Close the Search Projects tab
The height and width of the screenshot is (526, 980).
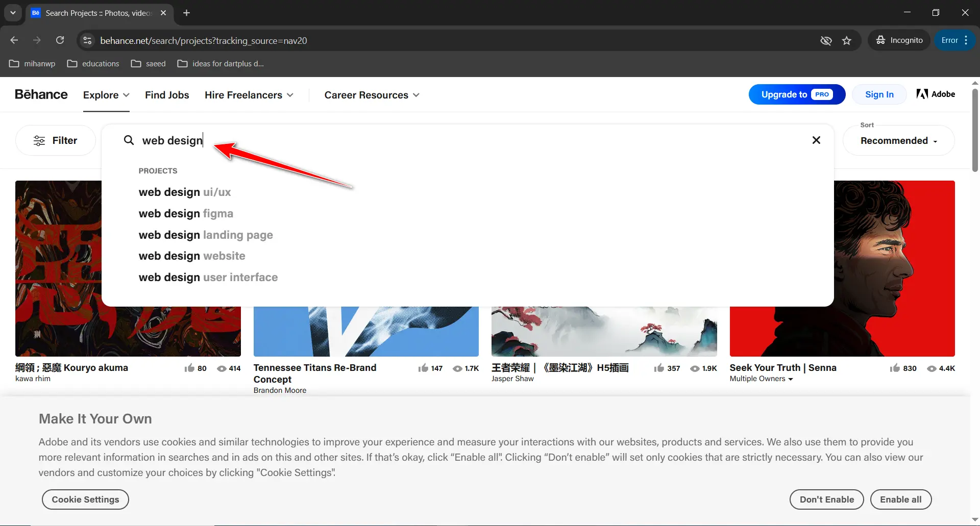click(x=163, y=13)
